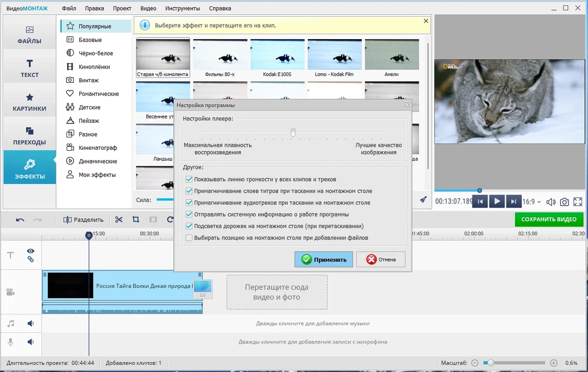Open the Картинки section
This screenshot has height=372, width=588.
30,102
